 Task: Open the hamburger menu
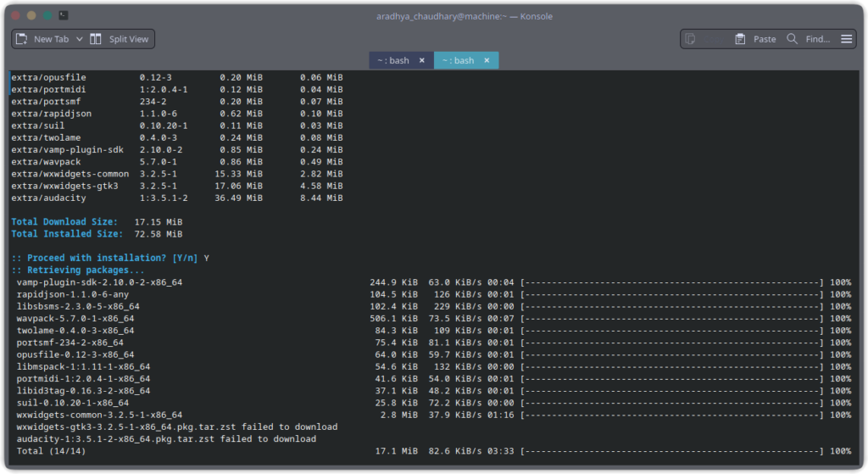coord(847,39)
